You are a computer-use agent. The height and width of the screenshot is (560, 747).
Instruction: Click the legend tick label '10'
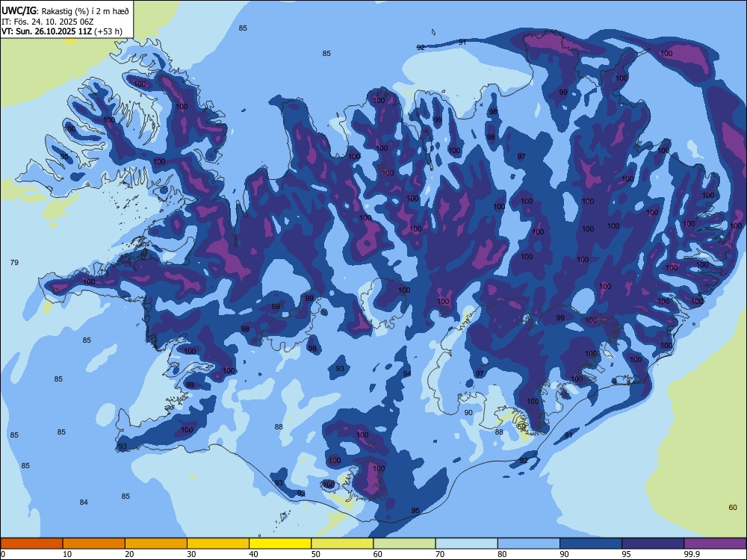click(x=67, y=554)
